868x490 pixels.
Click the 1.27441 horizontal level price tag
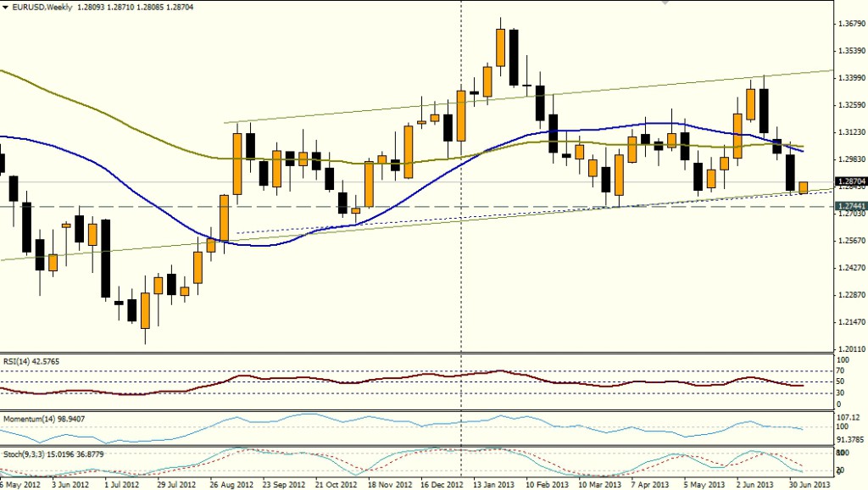[850, 206]
